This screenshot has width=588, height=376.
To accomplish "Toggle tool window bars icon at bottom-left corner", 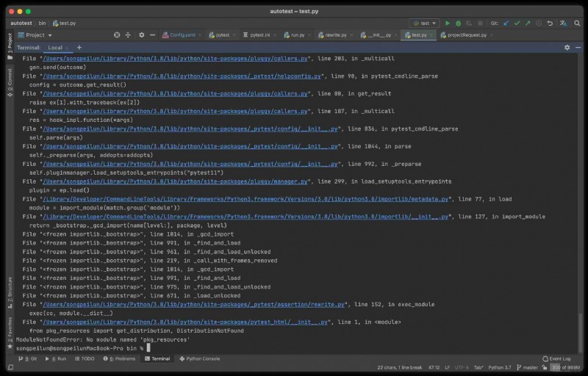I will (x=10, y=367).
